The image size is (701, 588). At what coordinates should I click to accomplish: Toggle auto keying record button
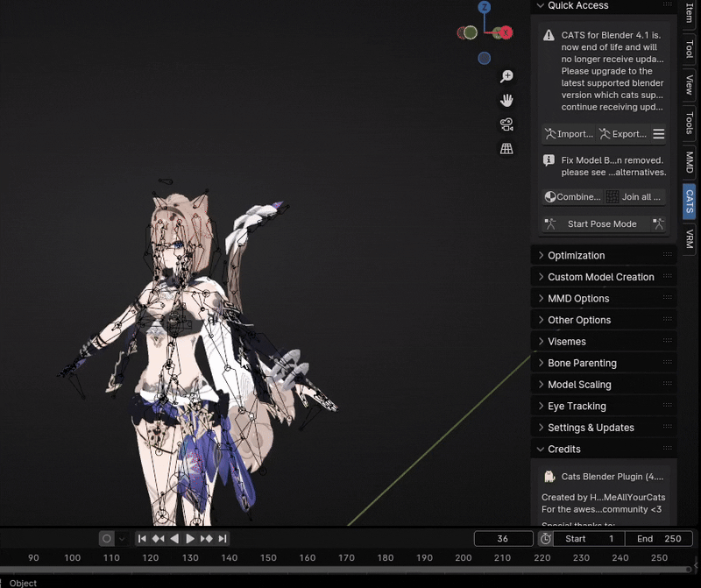106,539
